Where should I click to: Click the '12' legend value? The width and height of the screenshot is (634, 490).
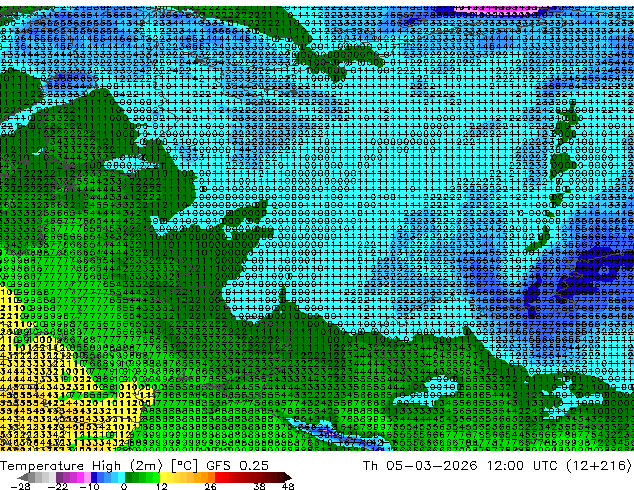pos(162,486)
